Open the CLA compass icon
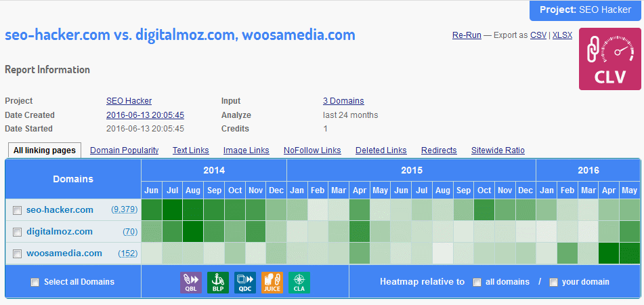This screenshot has width=644, height=305. coord(299,282)
